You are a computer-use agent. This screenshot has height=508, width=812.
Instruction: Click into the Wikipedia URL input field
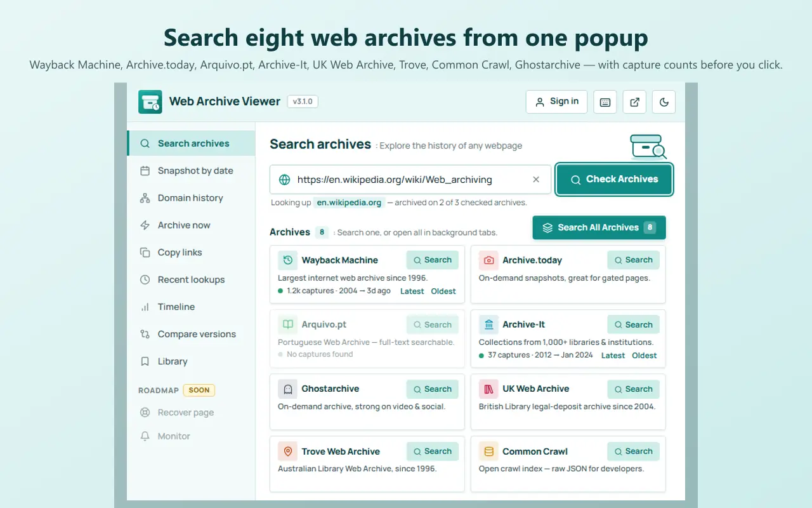click(410, 180)
